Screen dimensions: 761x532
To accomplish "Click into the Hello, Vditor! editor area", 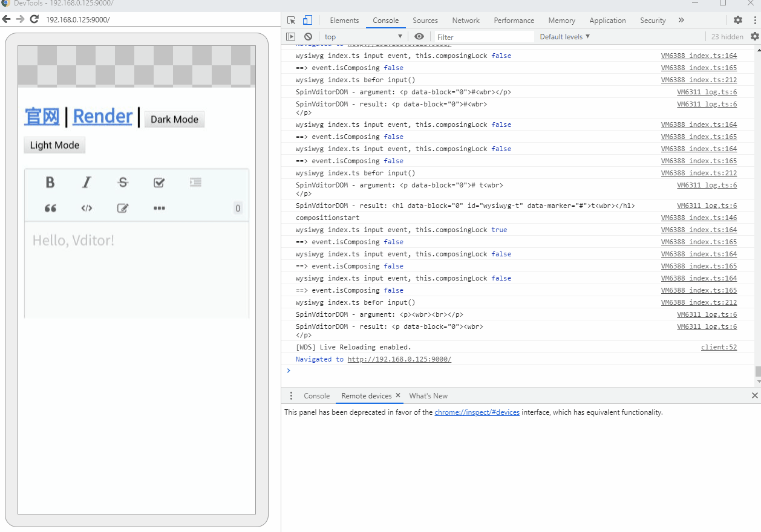I will (x=137, y=269).
